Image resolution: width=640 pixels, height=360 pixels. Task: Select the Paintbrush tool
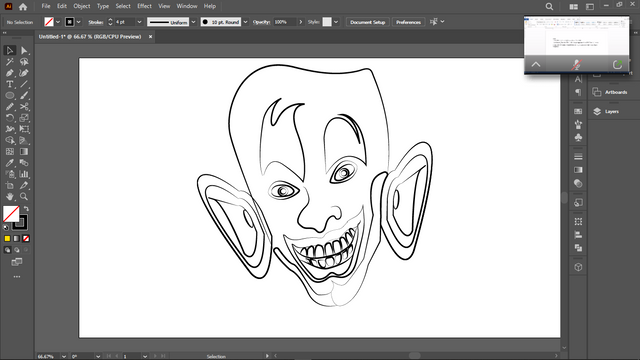(24, 96)
